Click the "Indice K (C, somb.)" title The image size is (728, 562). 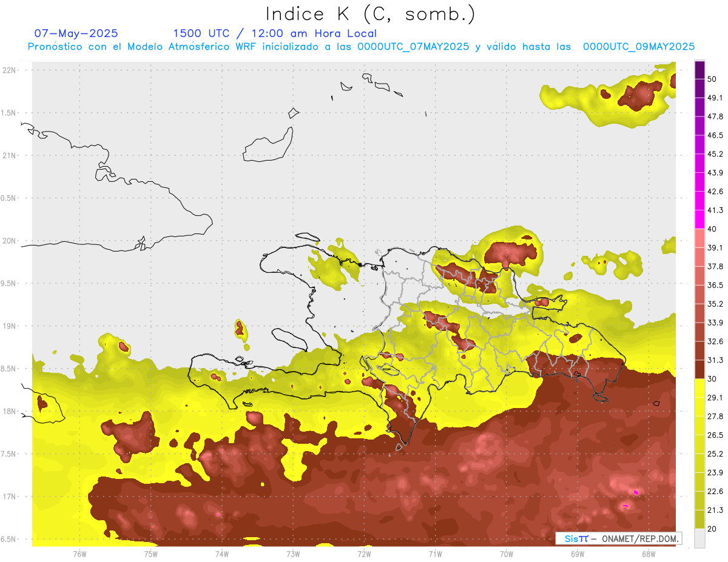click(x=371, y=13)
